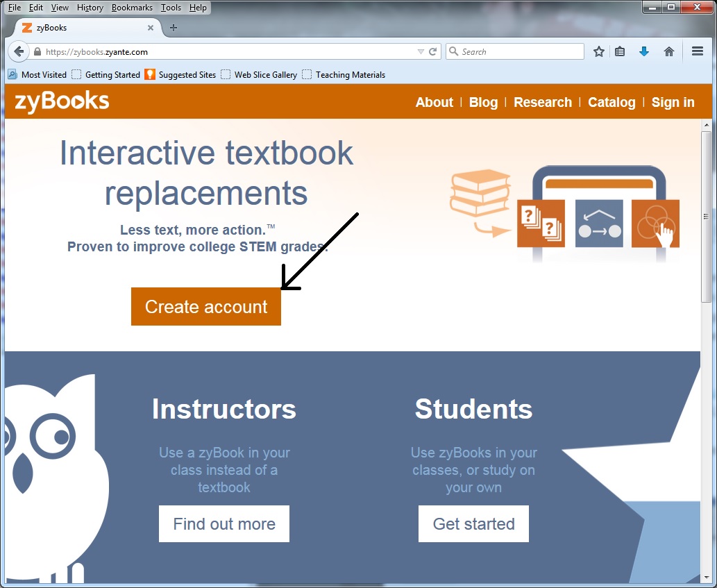Click the stacked books illustration
Image resolution: width=717 pixels, height=588 pixels.
[x=480, y=192]
